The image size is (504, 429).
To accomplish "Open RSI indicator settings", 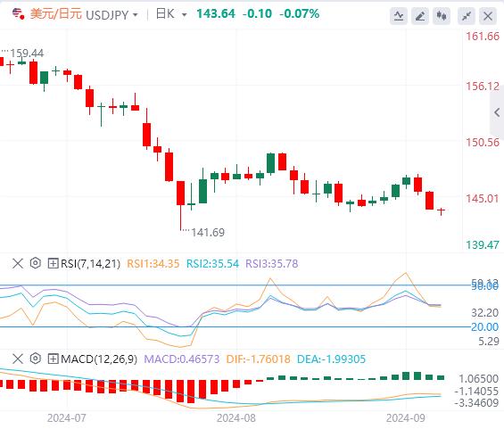I will click(36, 263).
